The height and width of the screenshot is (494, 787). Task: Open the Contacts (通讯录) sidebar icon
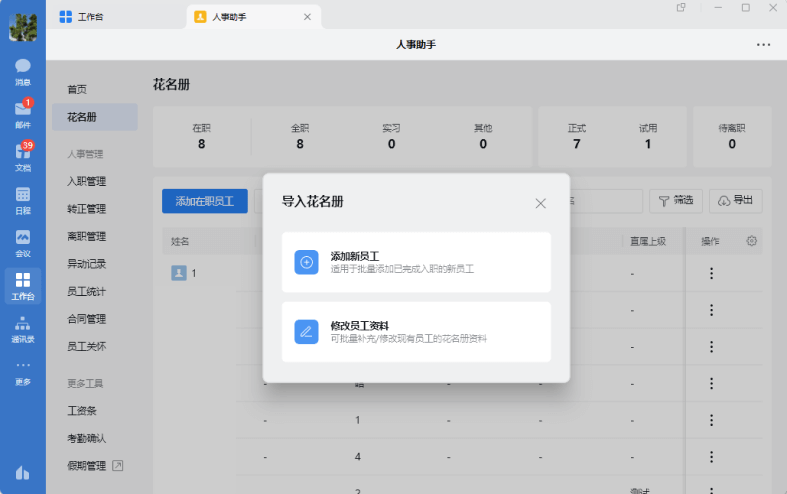click(x=23, y=329)
